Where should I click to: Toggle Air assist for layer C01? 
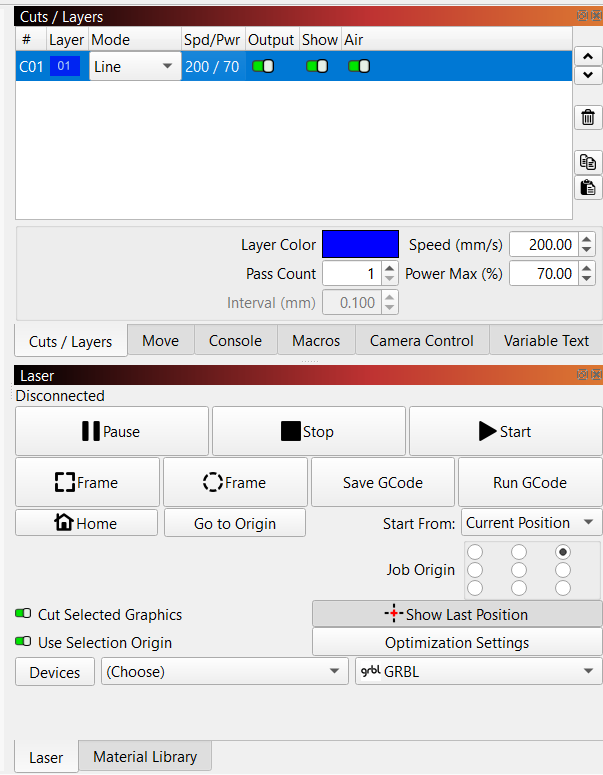click(x=358, y=67)
